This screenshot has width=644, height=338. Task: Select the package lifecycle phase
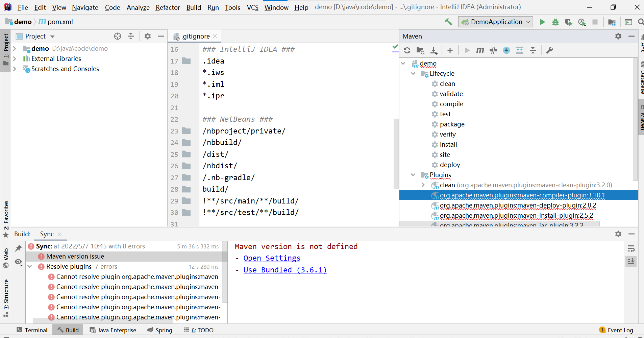(x=452, y=124)
